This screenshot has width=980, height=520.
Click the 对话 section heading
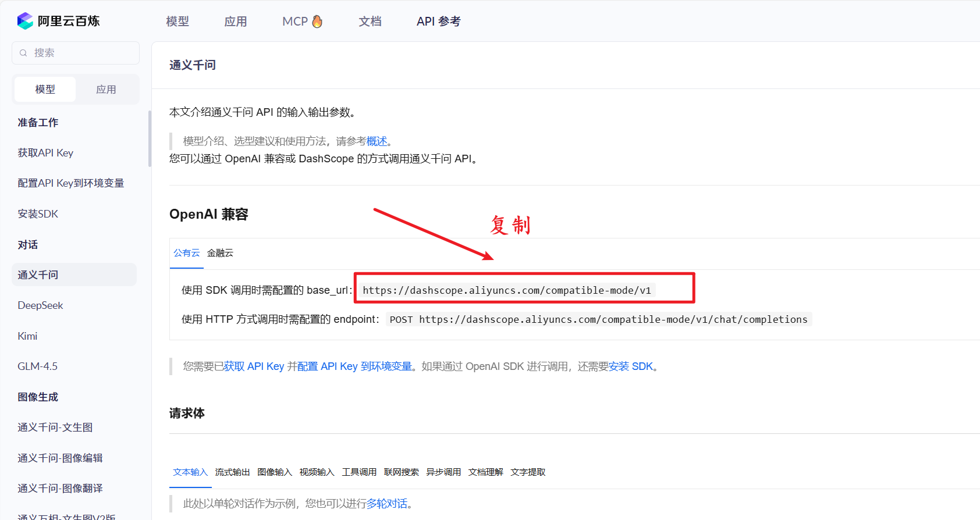(x=28, y=245)
